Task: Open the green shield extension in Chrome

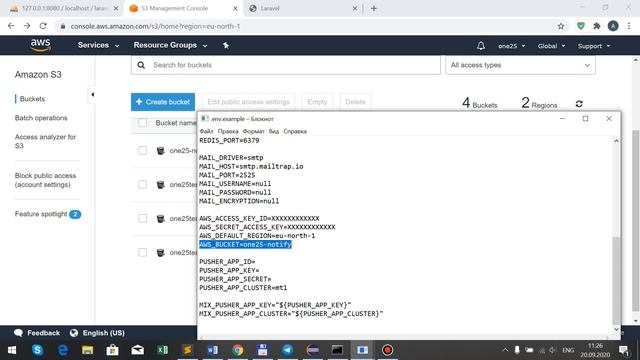Action: point(580,26)
